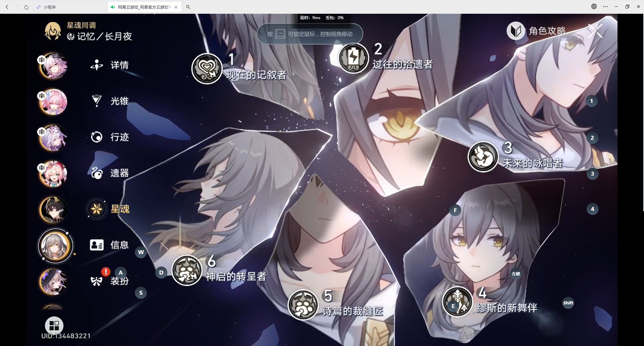The height and width of the screenshot is (346, 644).
Task: Tap the Shift virtual key overlay
Action: click(568, 303)
